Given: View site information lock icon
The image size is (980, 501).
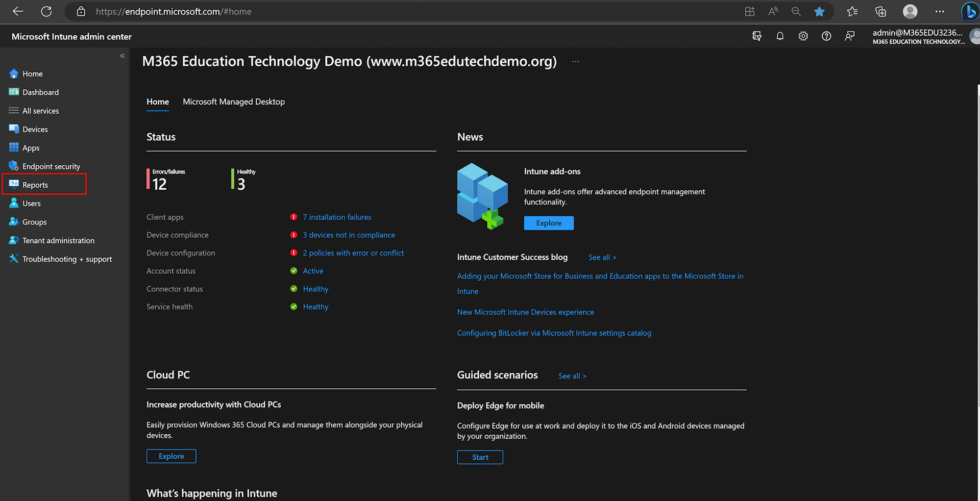Looking at the screenshot, I should [x=81, y=11].
